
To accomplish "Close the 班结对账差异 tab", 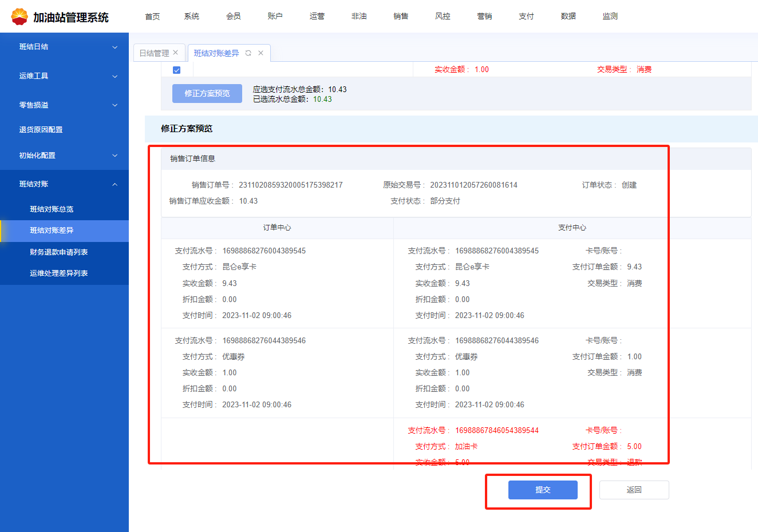I will [261, 53].
